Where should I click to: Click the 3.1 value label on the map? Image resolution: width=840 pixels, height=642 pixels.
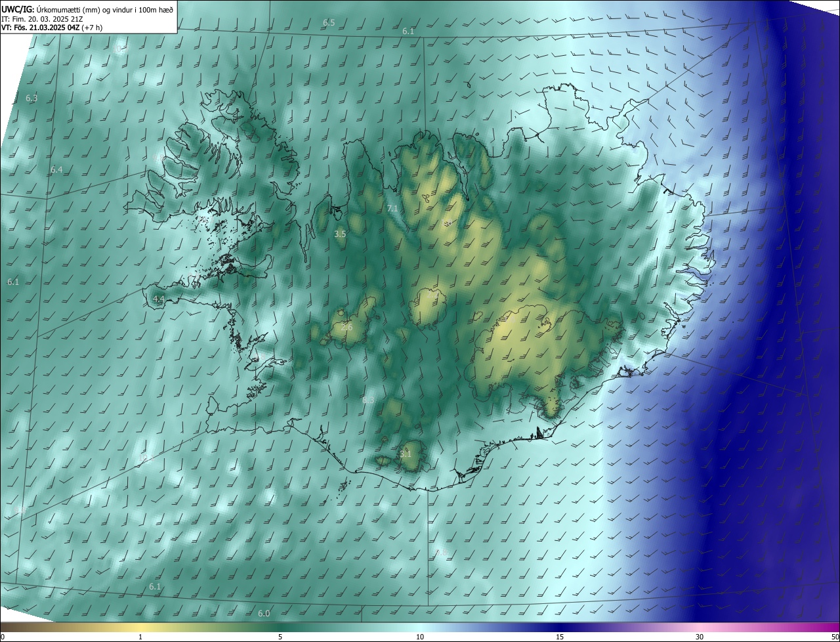point(406,453)
